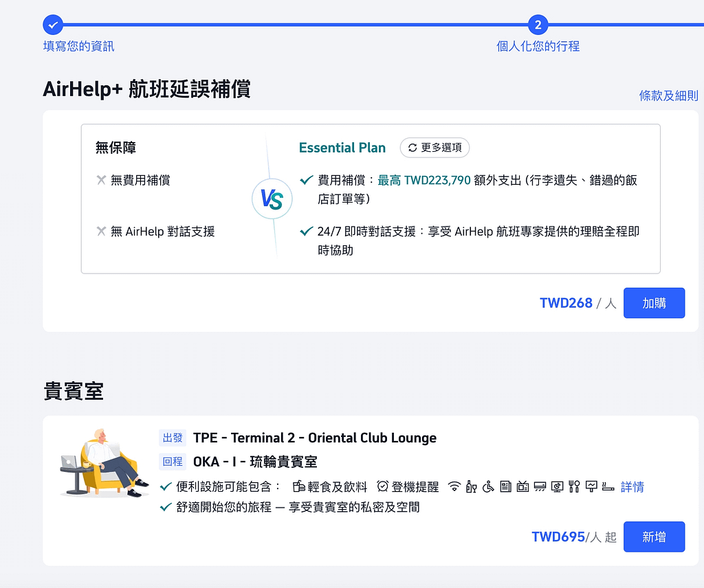
Task: Click step 2 circle in progress bar
Action: pos(538,25)
